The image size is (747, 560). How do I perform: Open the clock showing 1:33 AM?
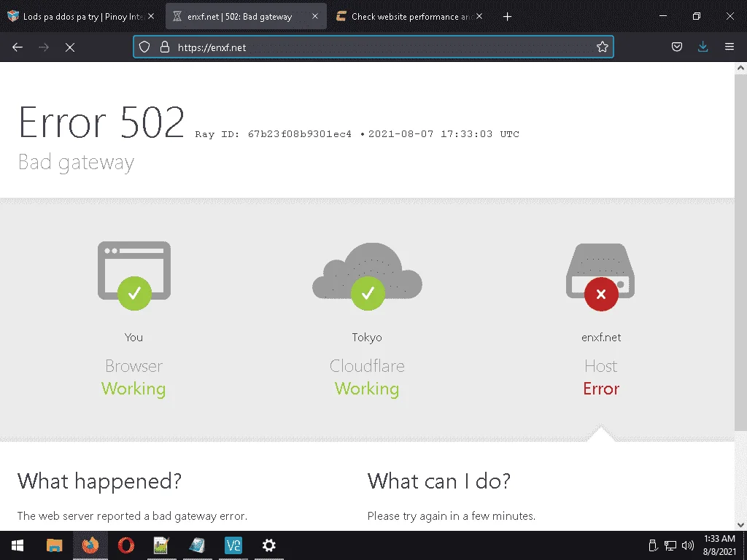click(719, 545)
